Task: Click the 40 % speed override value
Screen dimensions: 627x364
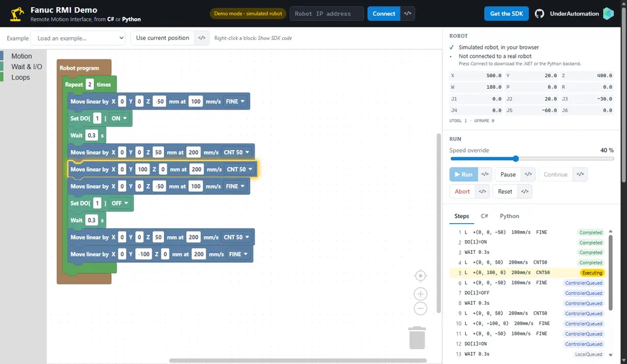Action: tap(607, 150)
